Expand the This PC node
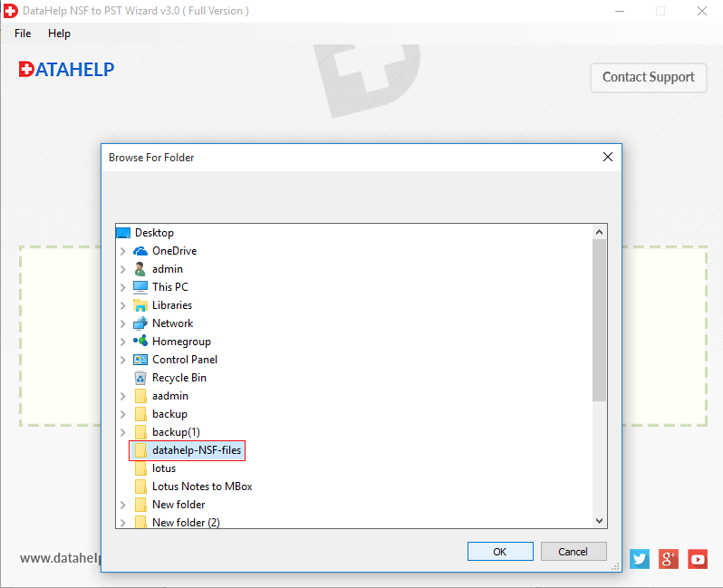 [x=123, y=287]
